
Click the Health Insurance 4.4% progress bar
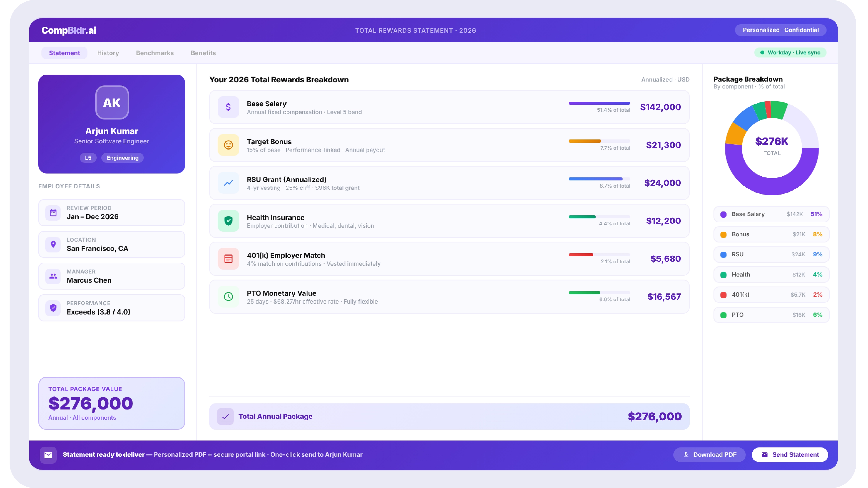point(599,217)
